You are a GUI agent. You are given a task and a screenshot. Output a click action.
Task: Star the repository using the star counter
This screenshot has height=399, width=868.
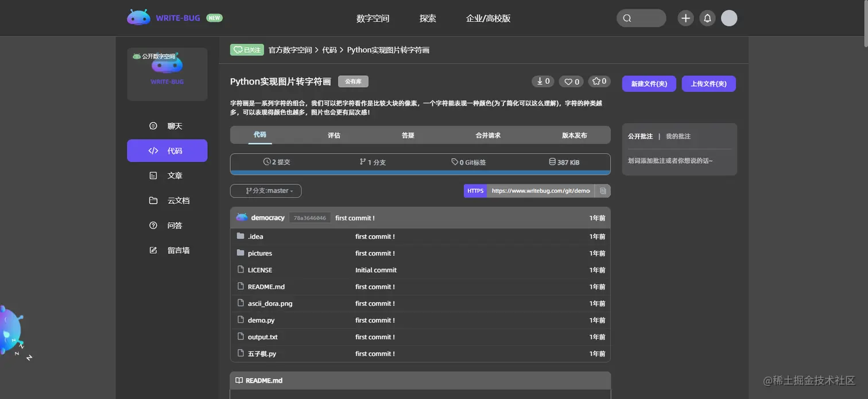pos(599,81)
